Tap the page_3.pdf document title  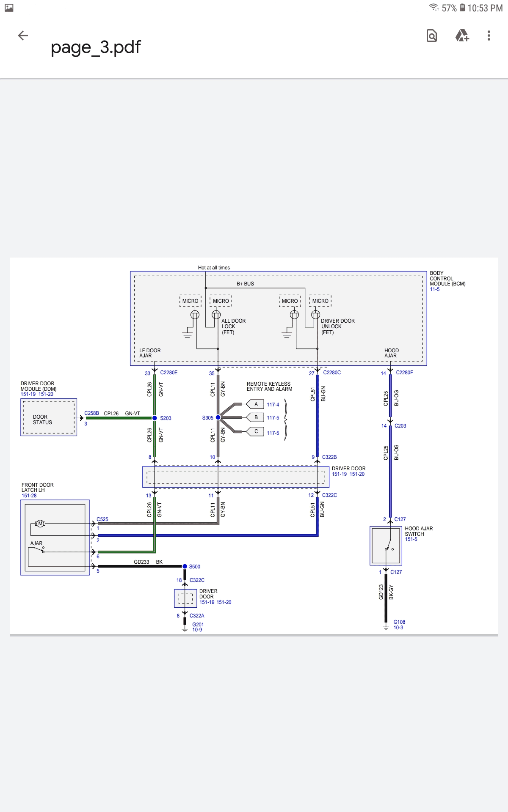(96, 47)
